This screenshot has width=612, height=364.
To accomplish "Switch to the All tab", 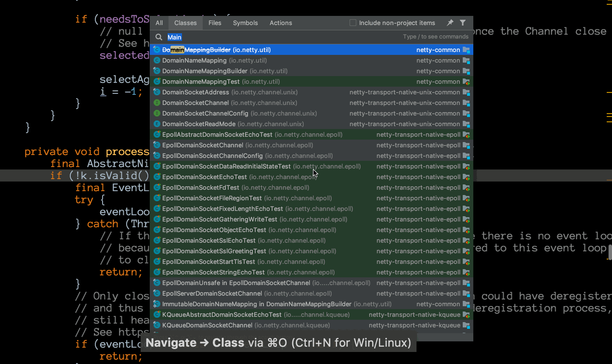I will [x=159, y=23].
